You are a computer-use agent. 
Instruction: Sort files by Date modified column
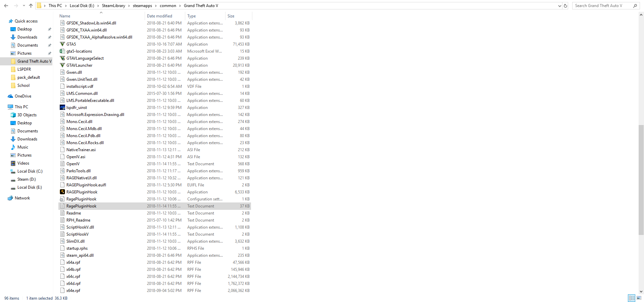(159, 16)
